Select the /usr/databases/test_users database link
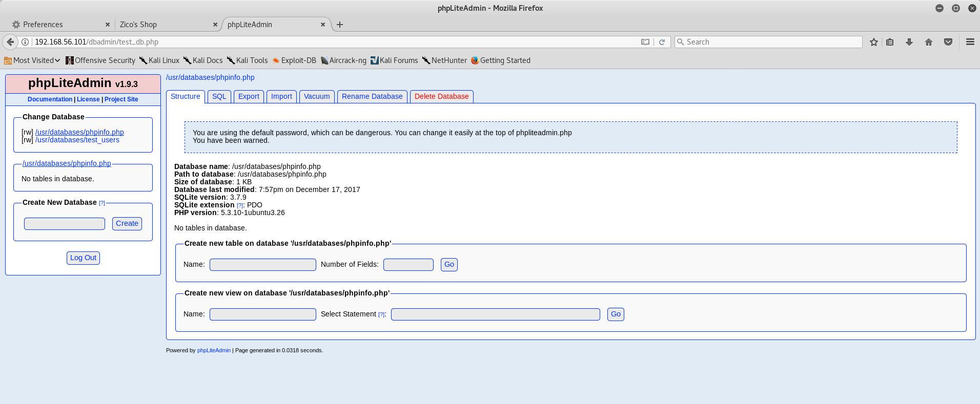This screenshot has width=980, height=404. click(77, 140)
